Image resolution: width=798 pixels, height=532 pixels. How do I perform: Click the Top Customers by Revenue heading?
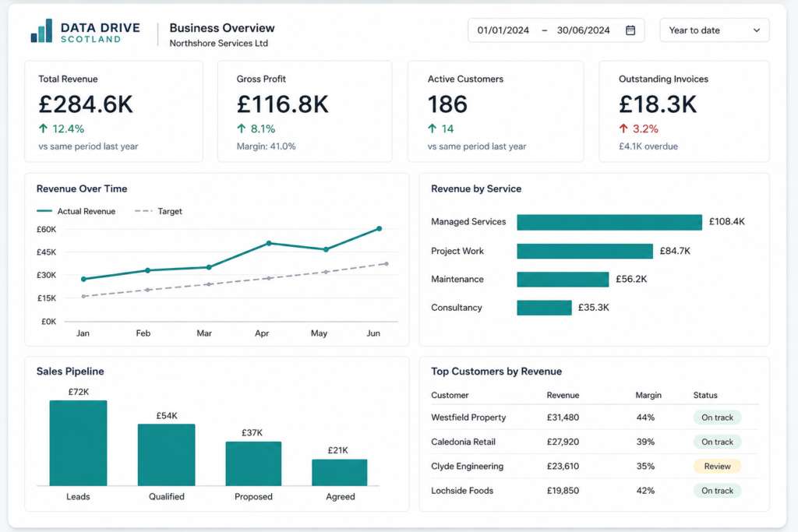(x=496, y=372)
